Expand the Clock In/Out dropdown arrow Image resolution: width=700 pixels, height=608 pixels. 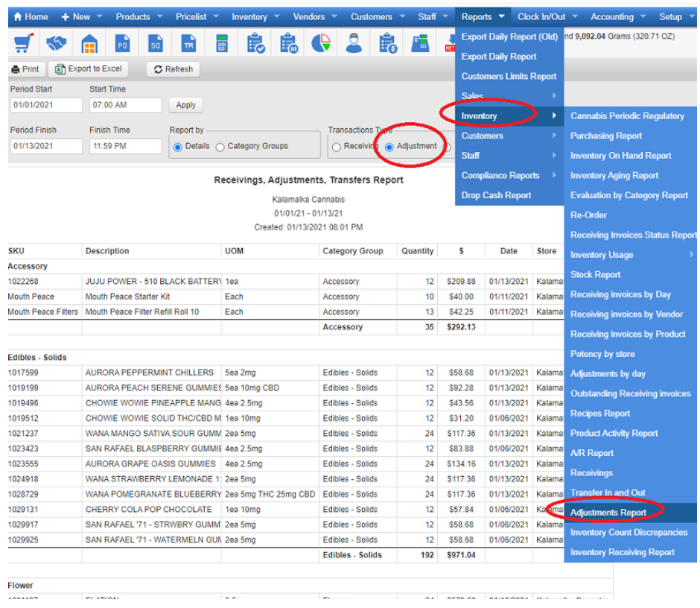575,16
